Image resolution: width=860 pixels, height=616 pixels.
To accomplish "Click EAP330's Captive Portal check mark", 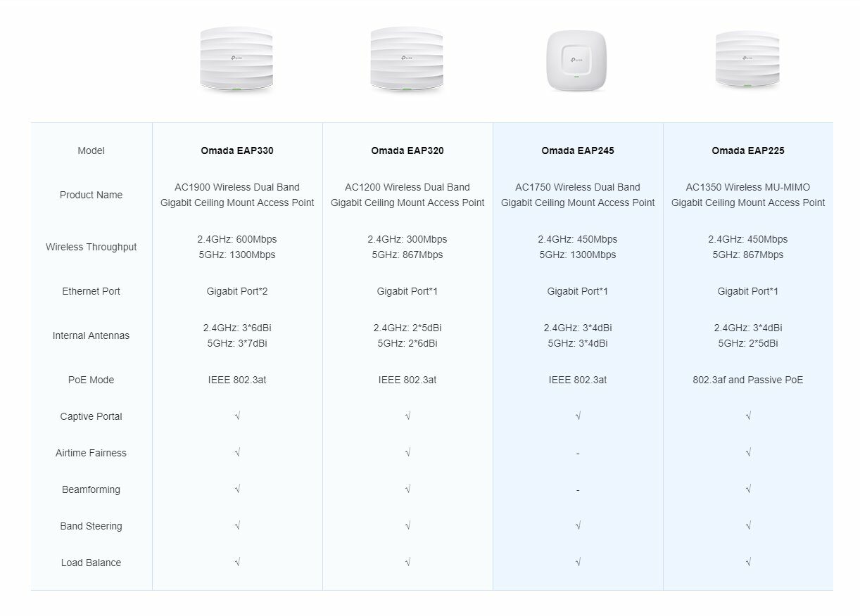I will [x=237, y=416].
